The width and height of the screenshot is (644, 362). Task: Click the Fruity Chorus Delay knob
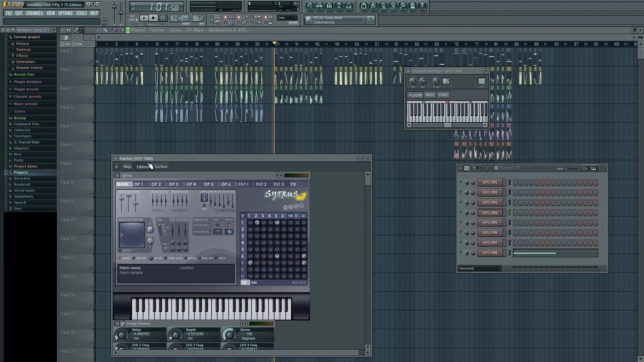pyautogui.click(x=121, y=335)
